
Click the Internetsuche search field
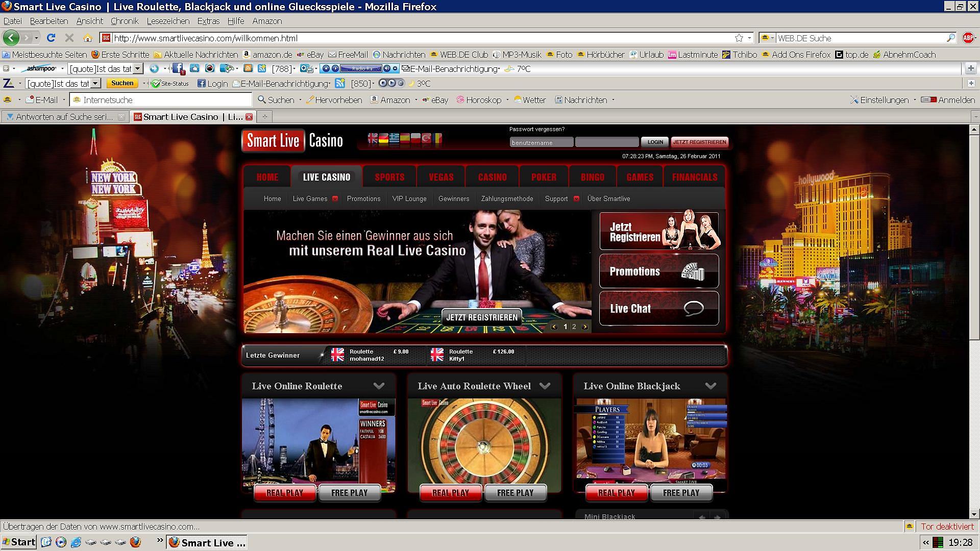162,99
